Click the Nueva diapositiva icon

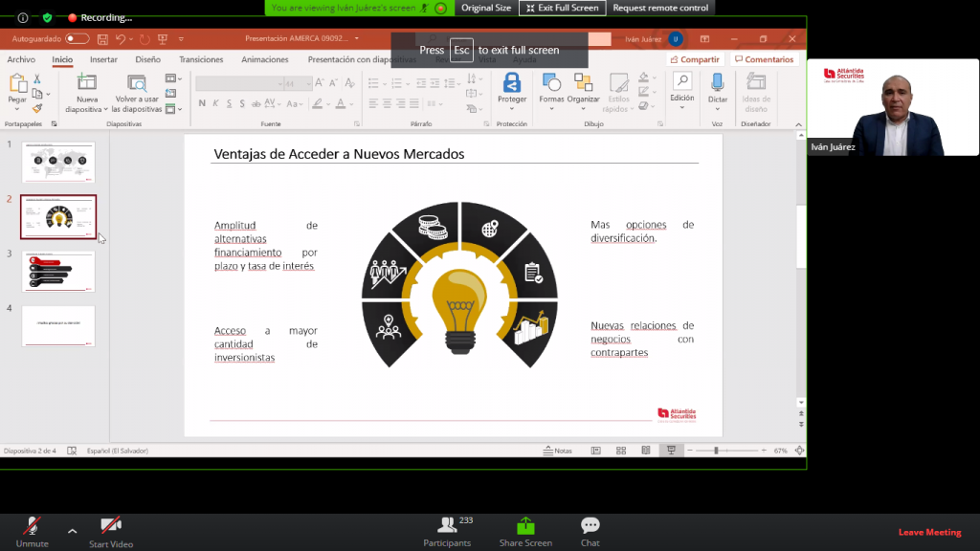[x=86, y=82]
